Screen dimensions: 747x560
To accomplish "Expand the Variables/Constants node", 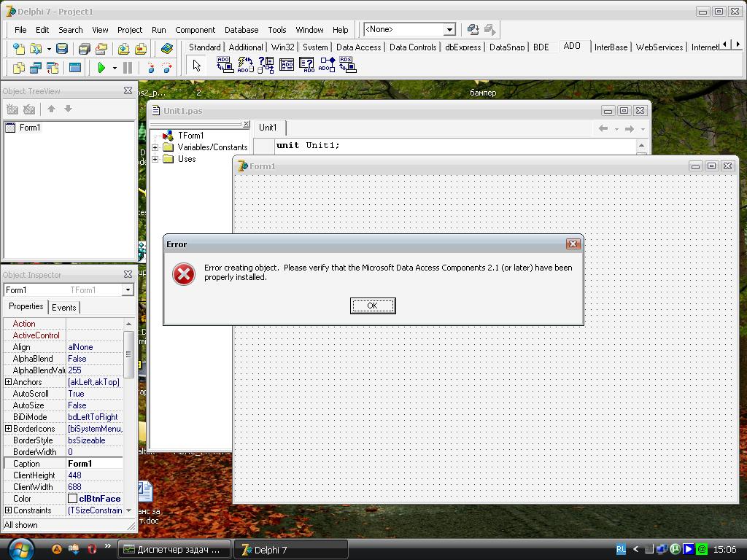I will 155,147.
